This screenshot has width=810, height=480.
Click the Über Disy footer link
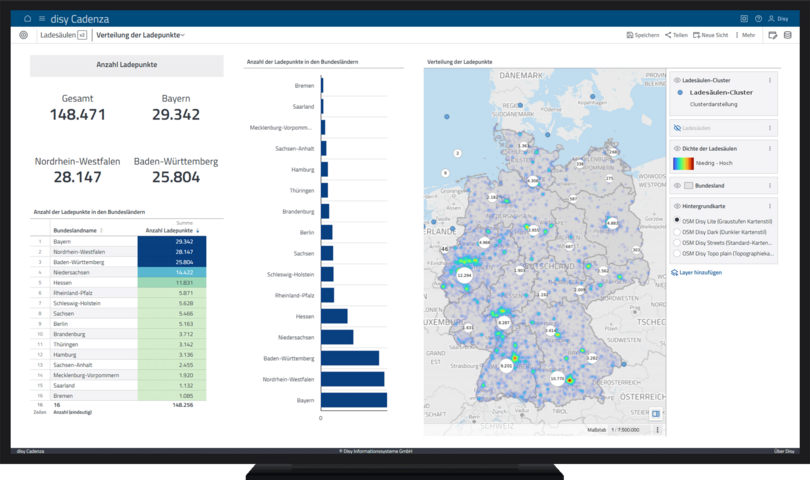[x=784, y=452]
